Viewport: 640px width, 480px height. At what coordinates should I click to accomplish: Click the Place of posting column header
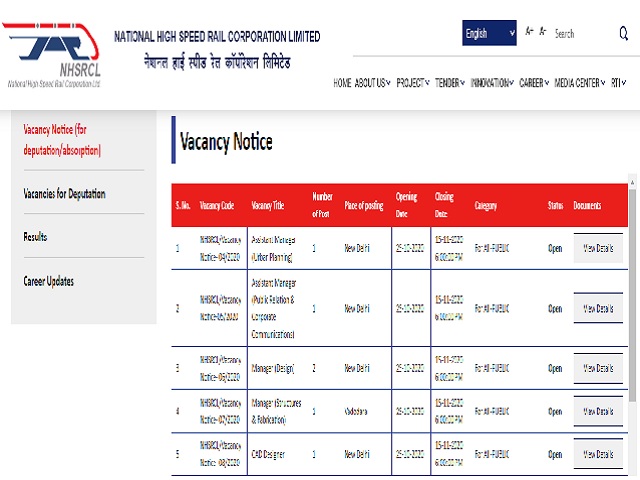(x=364, y=205)
